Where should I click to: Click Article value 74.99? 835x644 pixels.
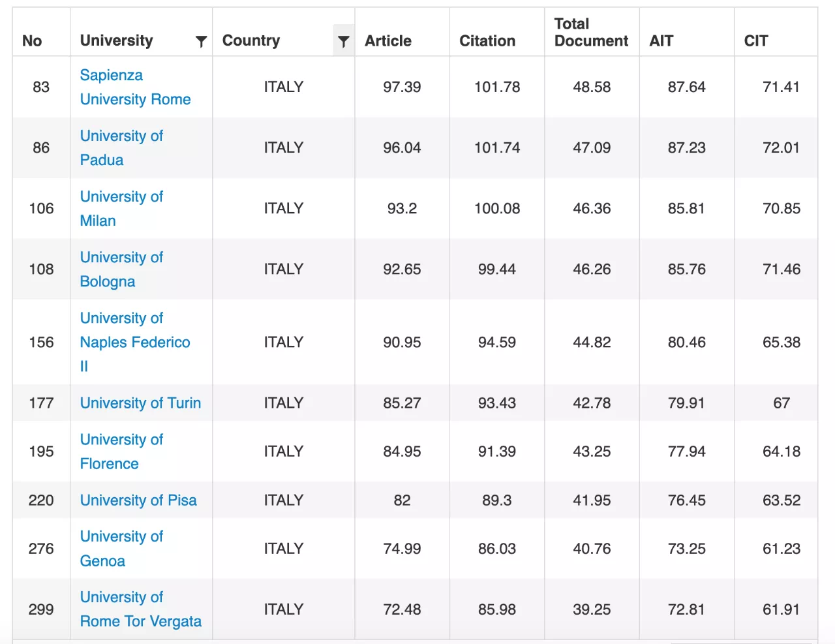[x=402, y=549]
